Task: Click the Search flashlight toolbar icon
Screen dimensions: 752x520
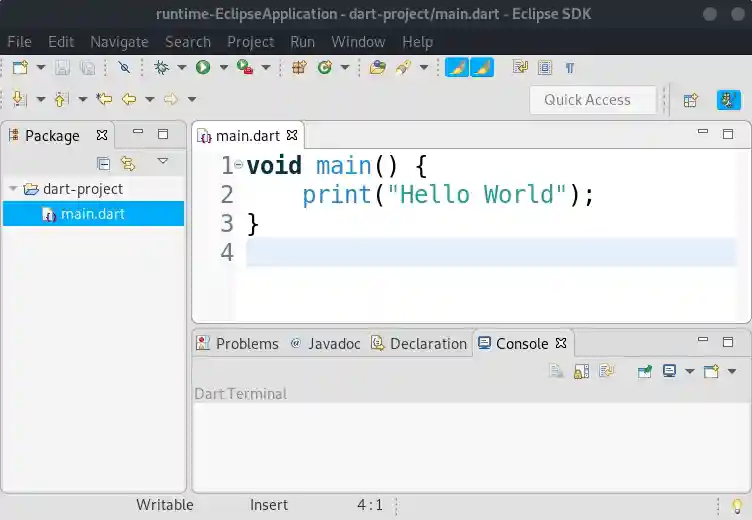Action: tap(403, 68)
